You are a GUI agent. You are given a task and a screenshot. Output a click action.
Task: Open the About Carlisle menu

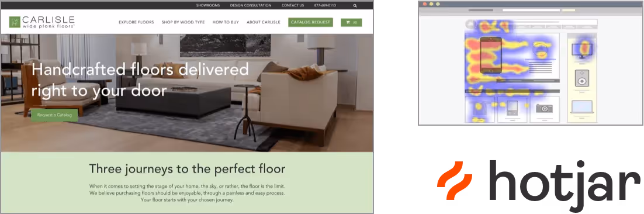(263, 22)
